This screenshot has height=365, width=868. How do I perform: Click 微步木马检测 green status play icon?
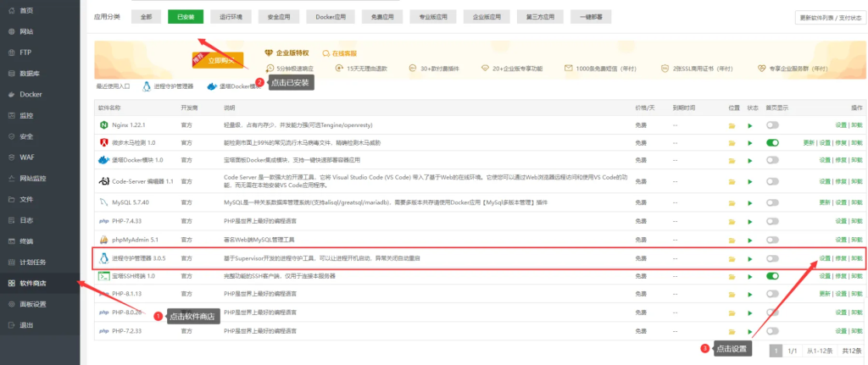coord(750,142)
